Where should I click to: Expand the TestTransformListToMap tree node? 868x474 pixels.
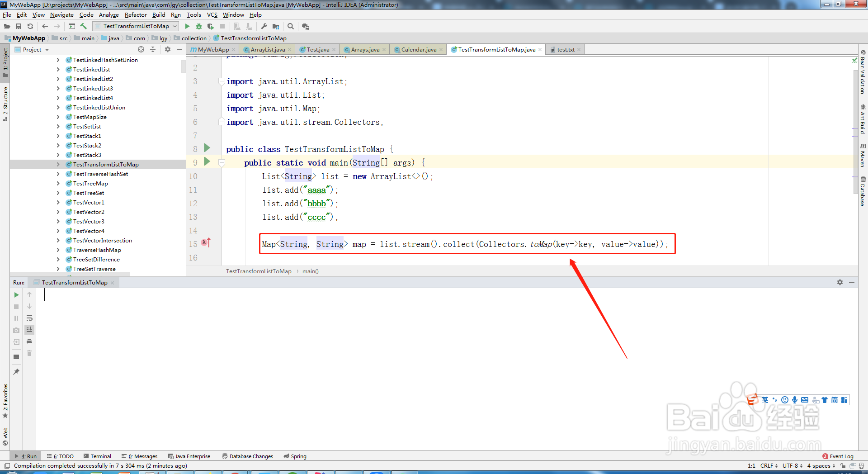[x=58, y=164]
